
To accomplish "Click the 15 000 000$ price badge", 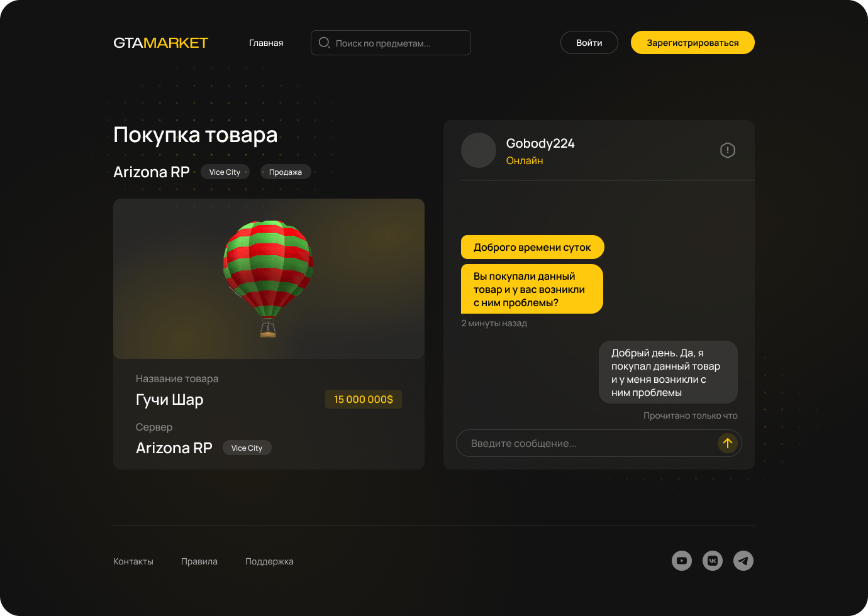I will click(x=364, y=399).
